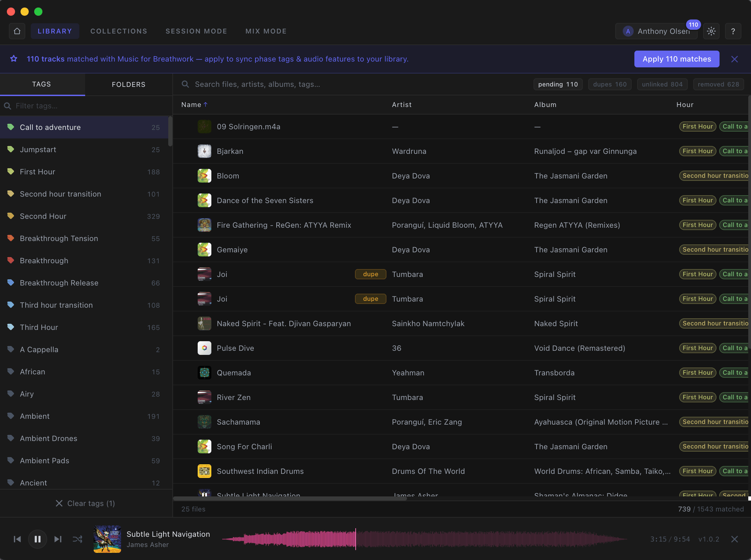Click the Second Hour tag icon
The height and width of the screenshot is (560, 751).
pos(11,216)
